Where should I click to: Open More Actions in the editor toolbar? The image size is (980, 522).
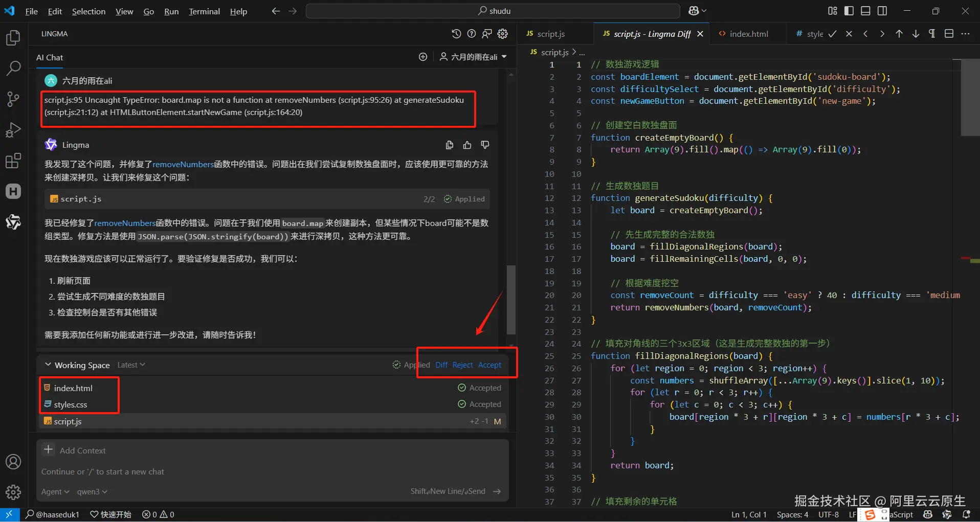[x=965, y=34]
